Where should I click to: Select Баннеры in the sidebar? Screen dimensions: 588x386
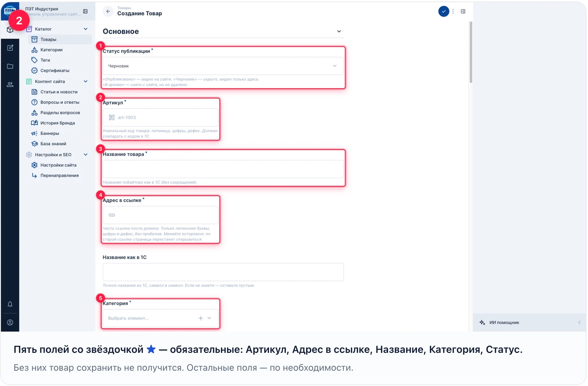[60, 133]
